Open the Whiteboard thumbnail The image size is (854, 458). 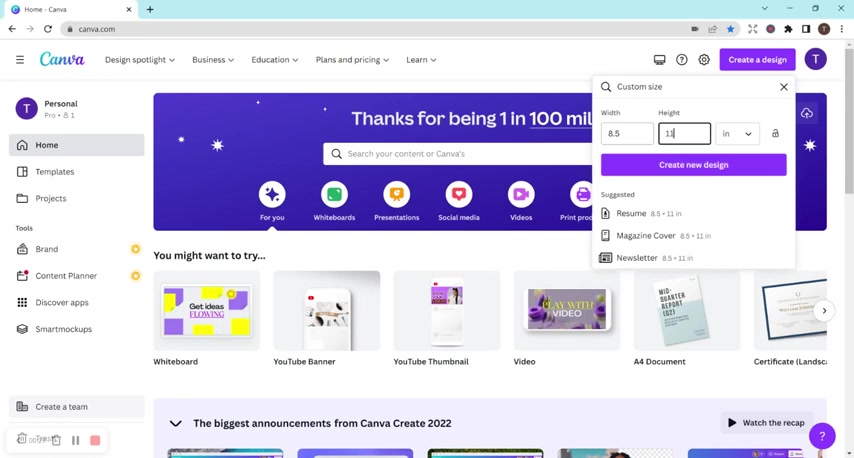(206, 310)
